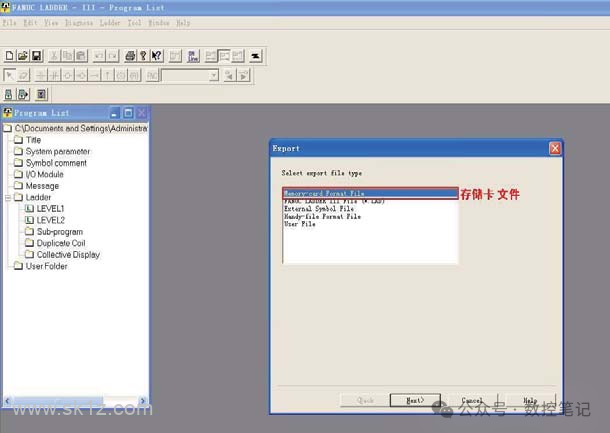Select User Folder tree item

46,266
